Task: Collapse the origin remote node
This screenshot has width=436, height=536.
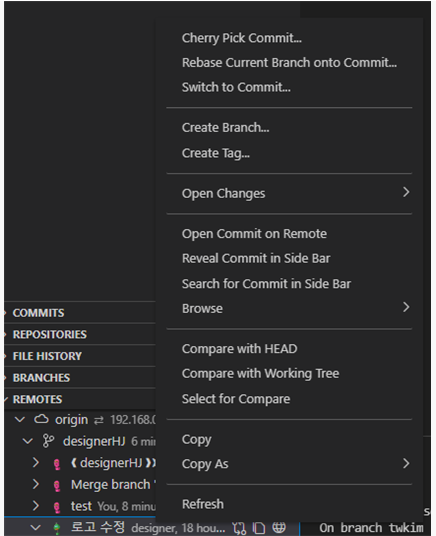Action: (20, 419)
